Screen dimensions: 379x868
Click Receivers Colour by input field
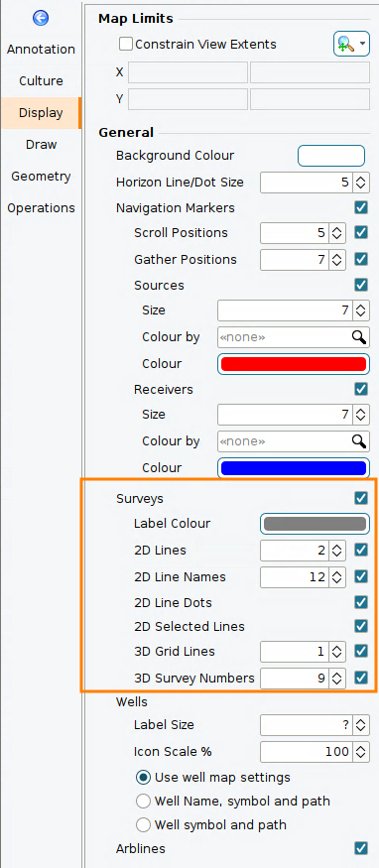(285, 441)
